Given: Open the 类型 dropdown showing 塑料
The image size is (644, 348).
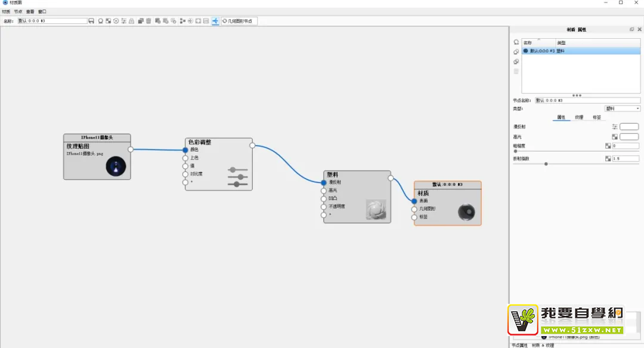Looking at the screenshot, I should [x=622, y=109].
